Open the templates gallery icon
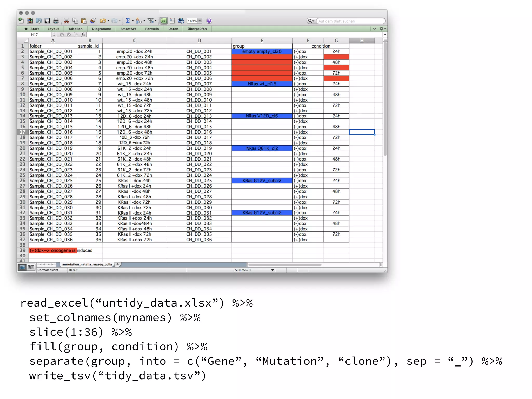Viewport: 532px width, 399px height. (x=30, y=21)
